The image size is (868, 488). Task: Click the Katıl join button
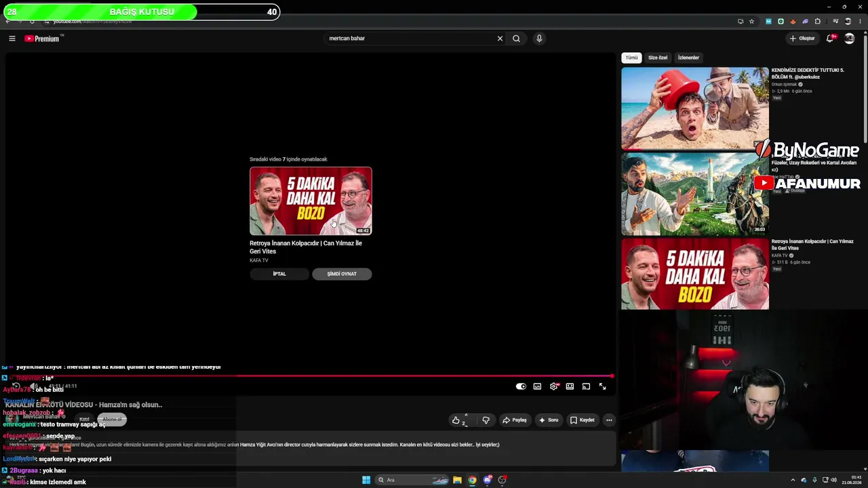coord(84,420)
